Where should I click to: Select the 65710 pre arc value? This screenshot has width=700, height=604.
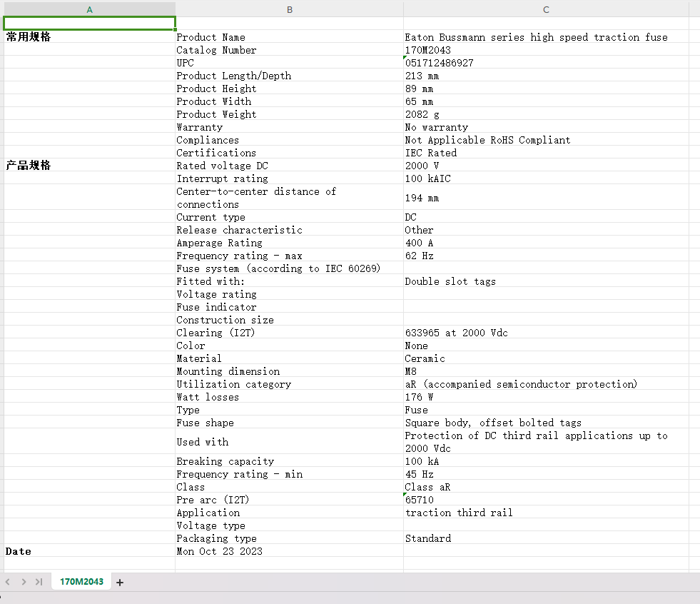[x=546, y=500]
